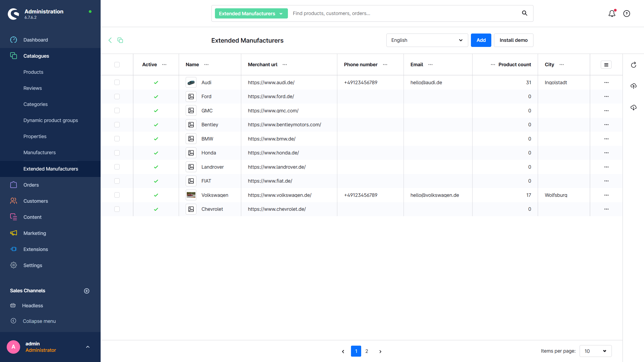Open the column settings list icon
This screenshot has width=644, height=362.
606,65
